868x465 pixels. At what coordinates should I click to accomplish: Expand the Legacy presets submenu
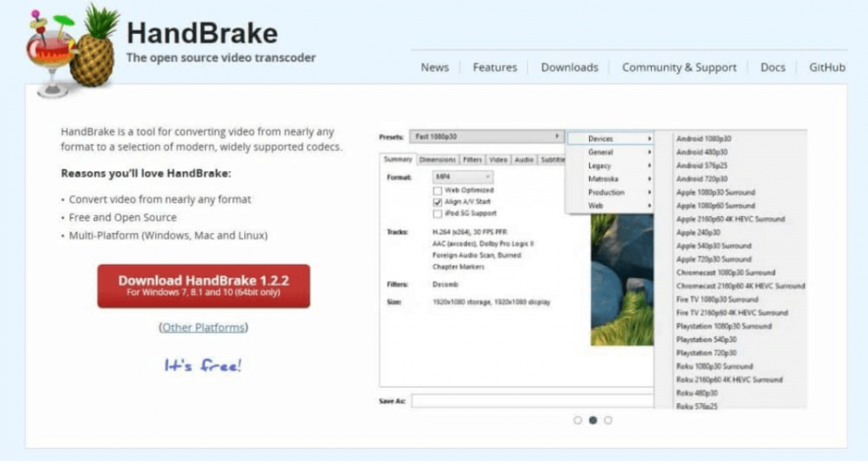click(x=610, y=165)
